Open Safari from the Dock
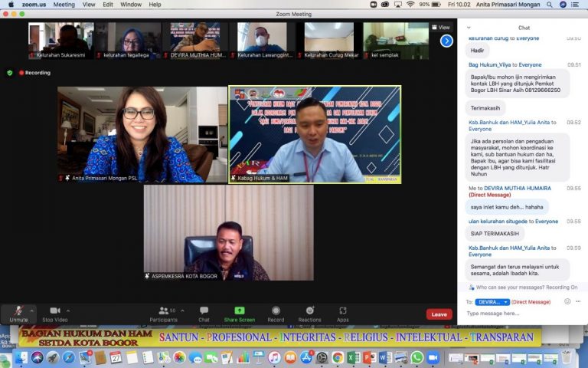The height and width of the screenshot is (368, 588). click(68, 357)
